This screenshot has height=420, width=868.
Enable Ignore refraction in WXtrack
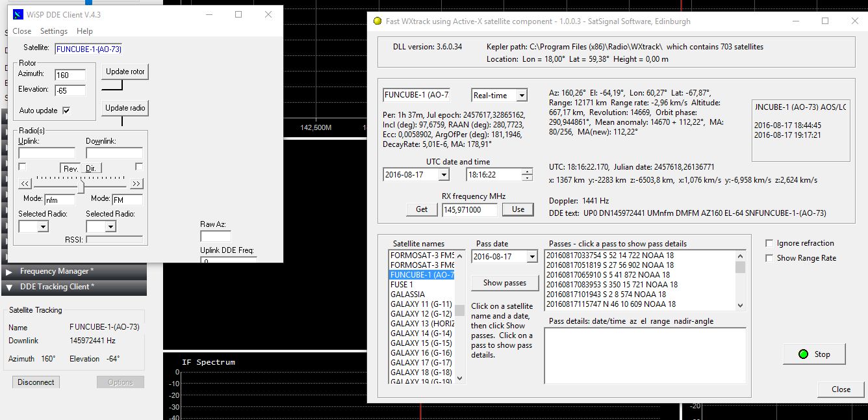(770, 243)
